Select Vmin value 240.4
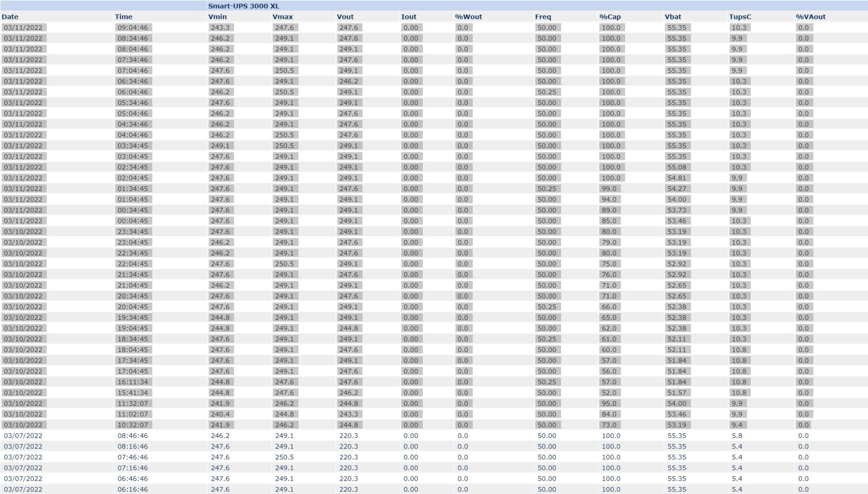Viewport: 868px width, 494px height. 220,414
